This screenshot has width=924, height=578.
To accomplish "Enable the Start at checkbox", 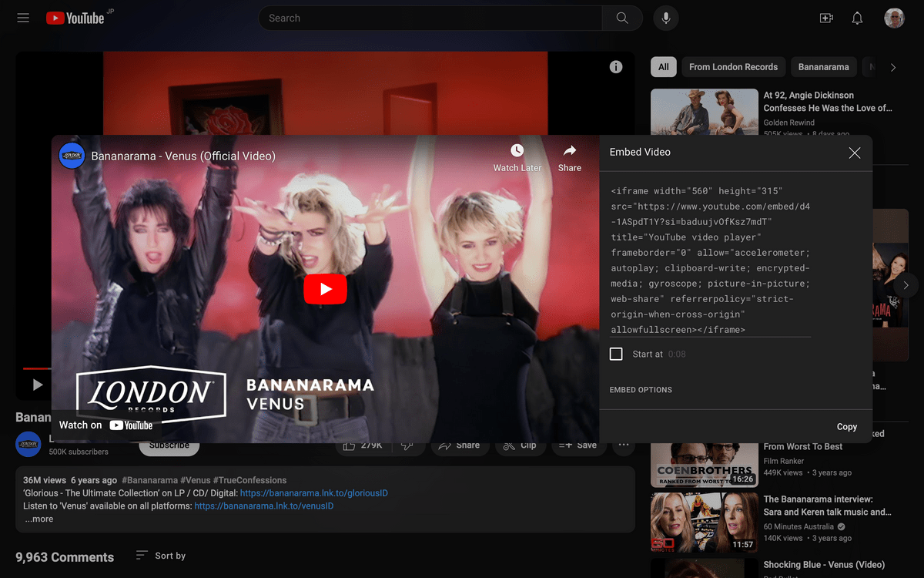I will 616,354.
